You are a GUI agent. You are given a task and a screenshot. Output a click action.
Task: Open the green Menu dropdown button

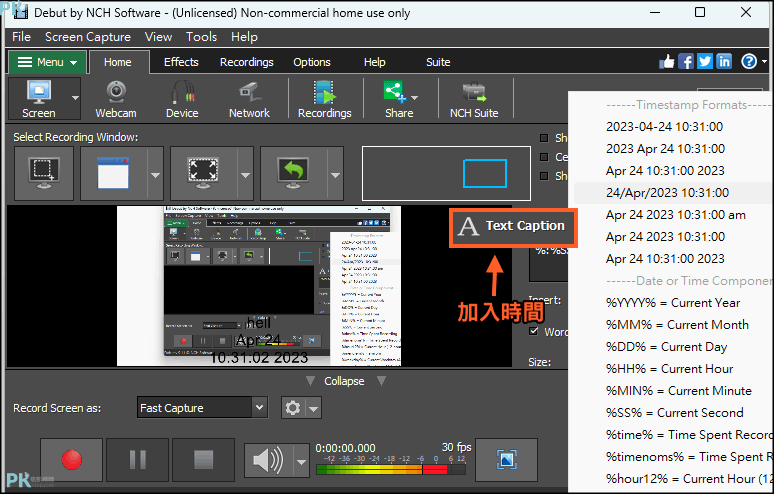(47, 62)
